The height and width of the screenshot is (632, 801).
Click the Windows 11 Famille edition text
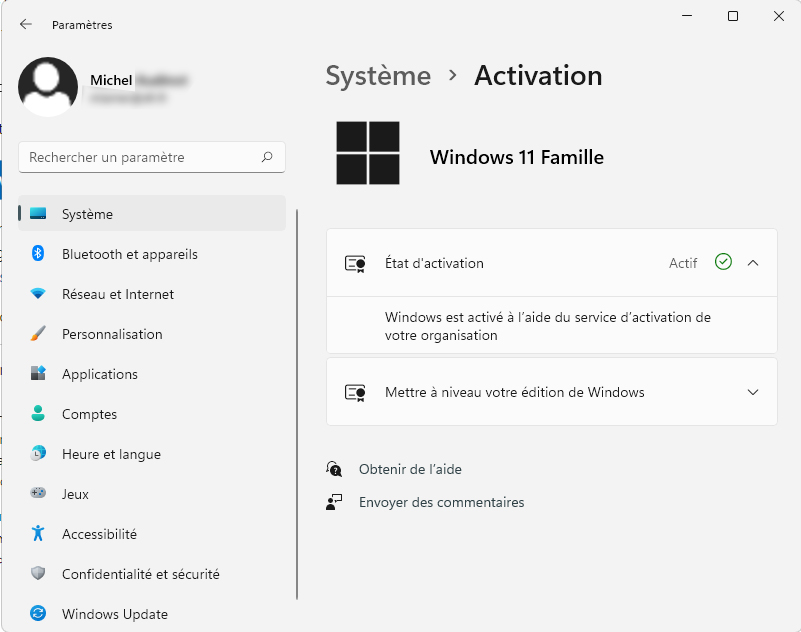pos(516,157)
